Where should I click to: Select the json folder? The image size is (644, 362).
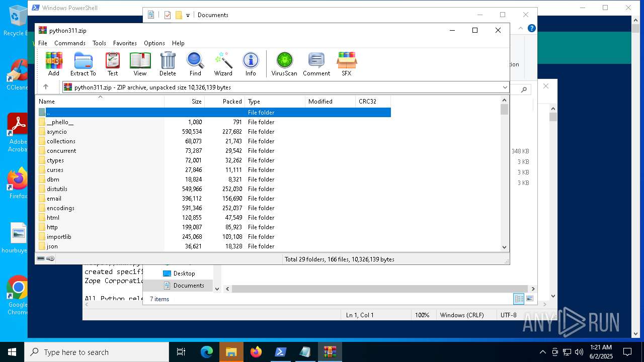tap(214, 246)
